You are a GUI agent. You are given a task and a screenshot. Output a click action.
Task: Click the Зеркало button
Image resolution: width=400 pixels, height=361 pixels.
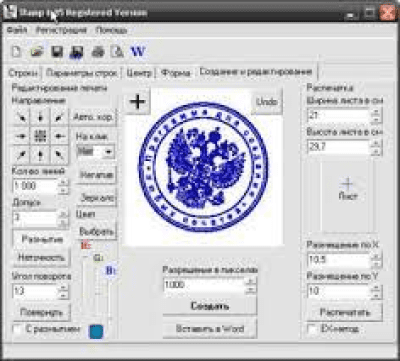(x=96, y=198)
